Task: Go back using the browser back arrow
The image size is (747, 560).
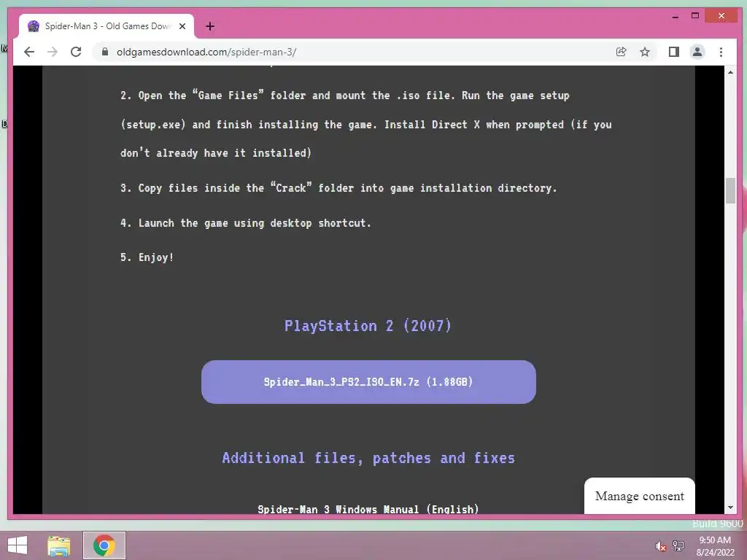Action: [x=29, y=52]
